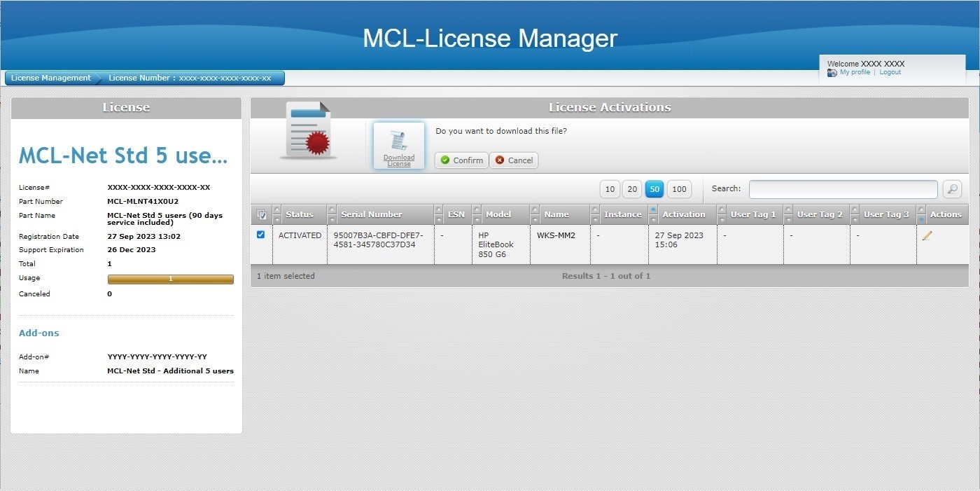Click the Name column header

pyautogui.click(x=556, y=214)
